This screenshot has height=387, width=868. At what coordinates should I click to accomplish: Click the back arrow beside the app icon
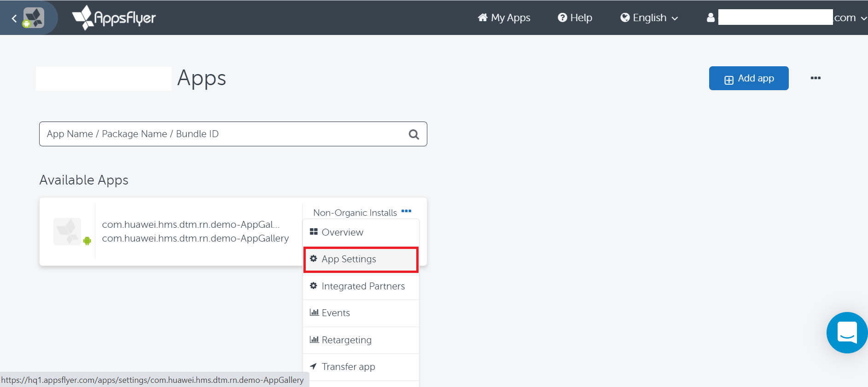(14, 18)
